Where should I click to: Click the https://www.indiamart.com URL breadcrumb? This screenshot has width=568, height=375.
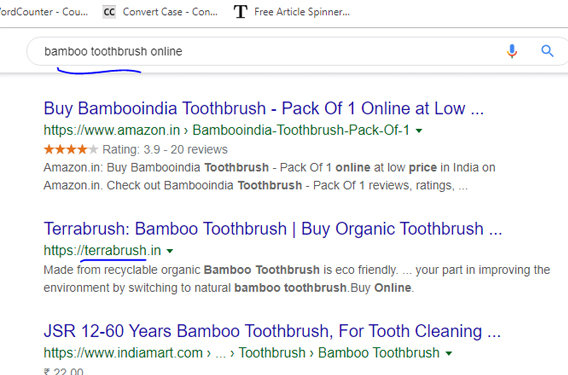click(x=123, y=353)
